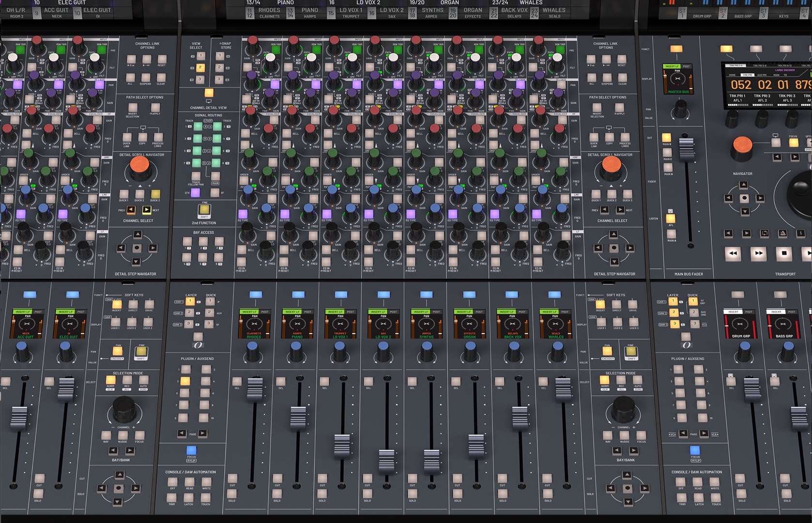Click the quick key labelled ST GRP
The height and width of the screenshot is (523, 812).
click(x=693, y=301)
